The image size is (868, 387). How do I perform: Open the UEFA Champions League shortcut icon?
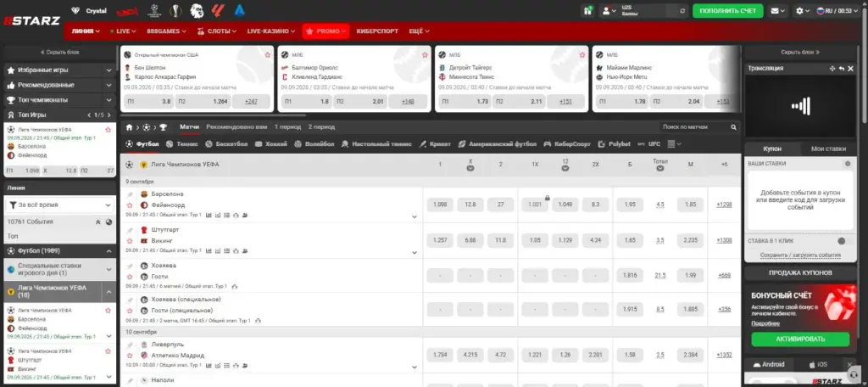[x=154, y=10]
